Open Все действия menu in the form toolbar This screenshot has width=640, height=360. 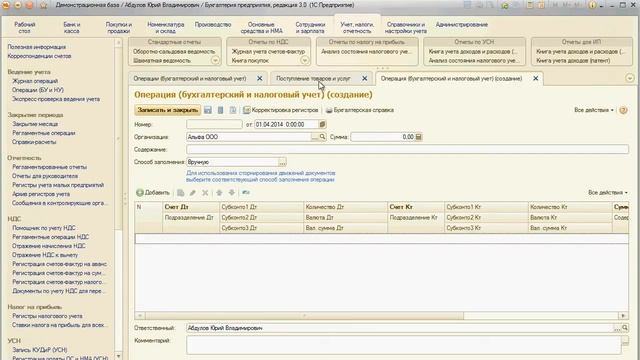pos(593,110)
